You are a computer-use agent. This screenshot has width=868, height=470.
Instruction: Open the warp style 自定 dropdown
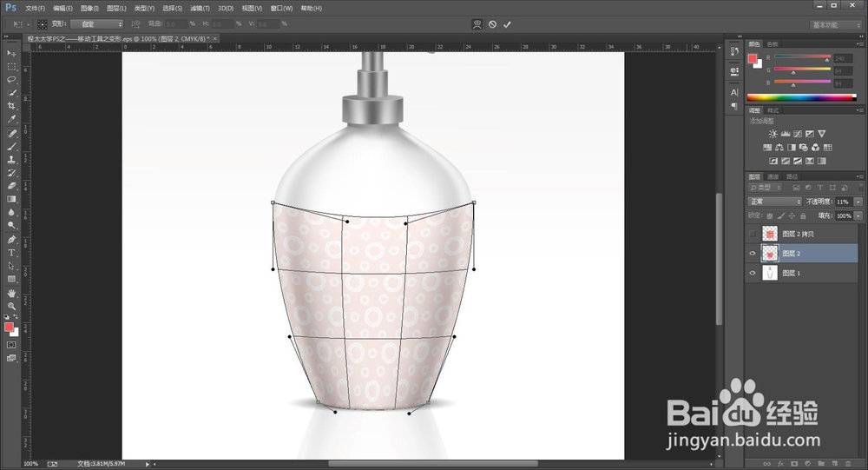pyautogui.click(x=95, y=24)
